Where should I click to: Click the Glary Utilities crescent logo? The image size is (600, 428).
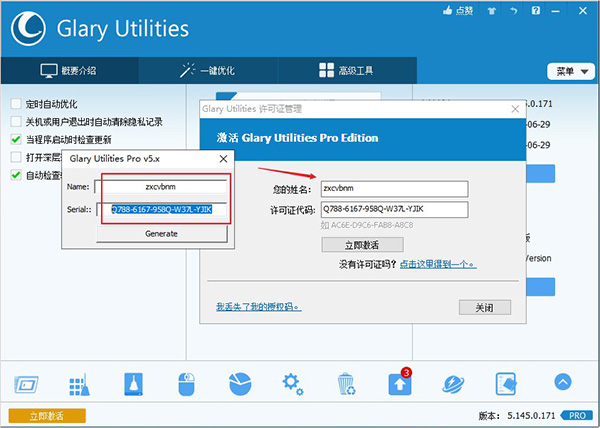28,29
